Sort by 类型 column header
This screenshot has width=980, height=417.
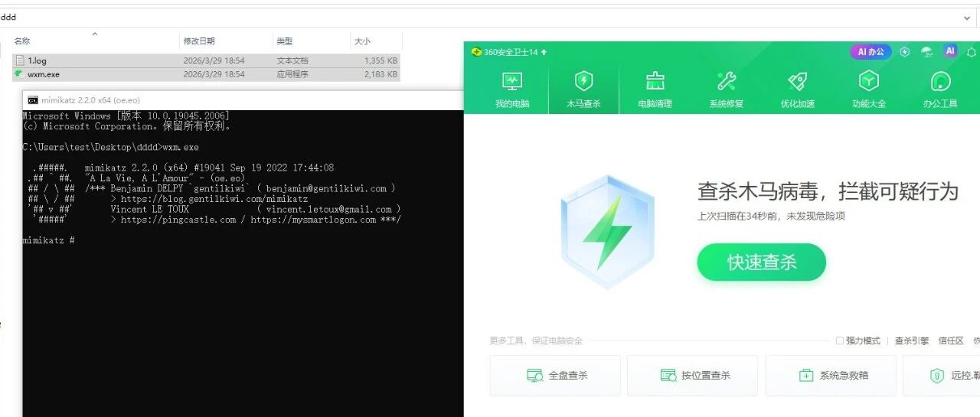tap(311, 41)
